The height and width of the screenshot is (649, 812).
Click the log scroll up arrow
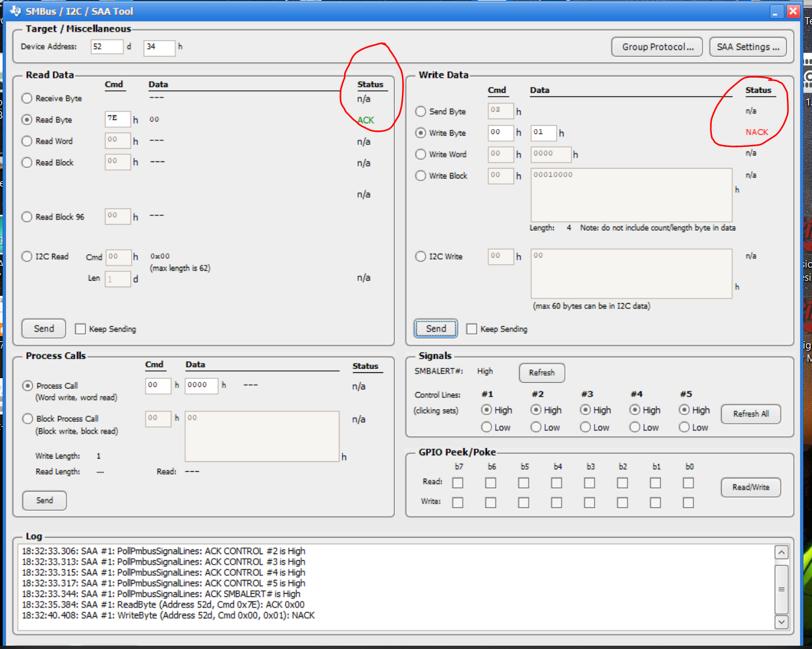tap(781, 553)
